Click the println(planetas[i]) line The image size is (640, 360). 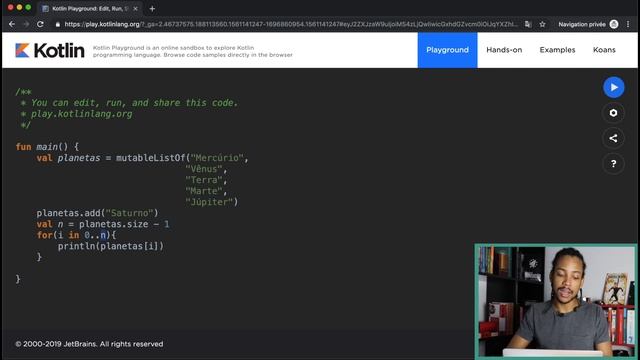tap(111, 246)
